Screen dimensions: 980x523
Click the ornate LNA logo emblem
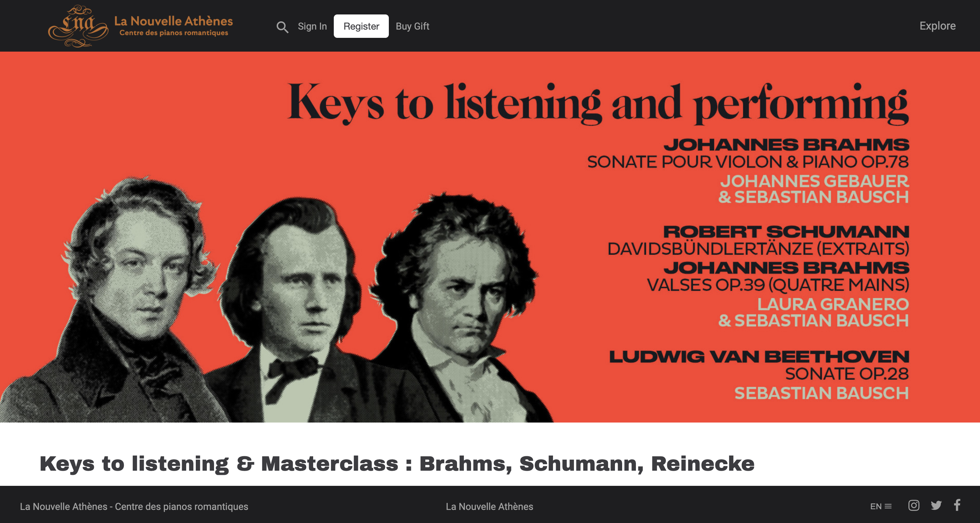tap(78, 26)
